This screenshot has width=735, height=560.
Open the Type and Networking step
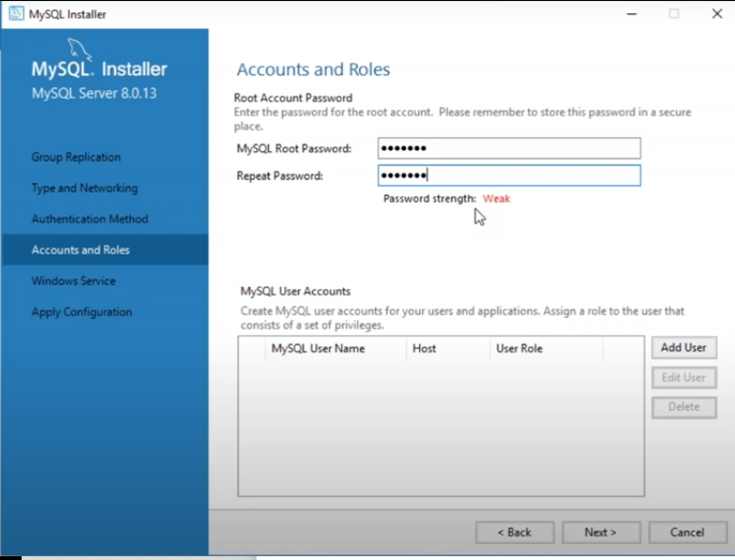tap(85, 188)
